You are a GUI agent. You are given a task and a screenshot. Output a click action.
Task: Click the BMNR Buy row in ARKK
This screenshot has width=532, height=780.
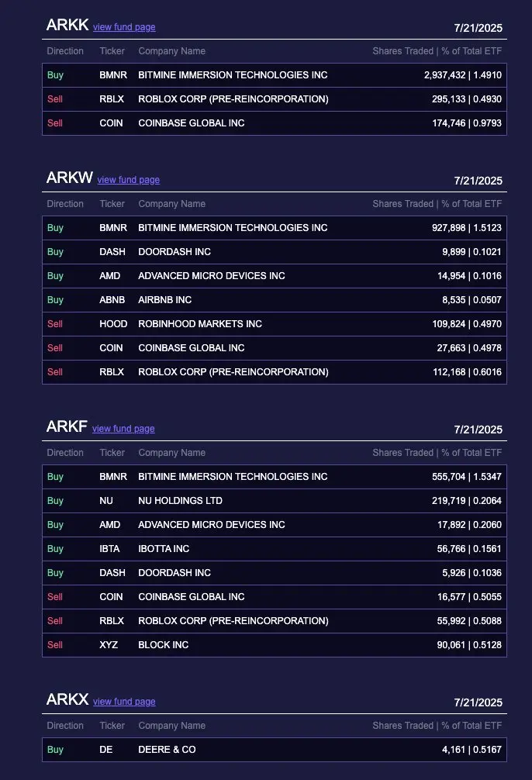[274, 75]
